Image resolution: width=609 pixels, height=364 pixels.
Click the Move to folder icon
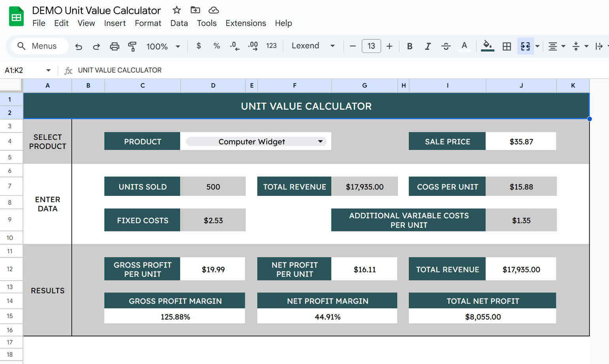(x=195, y=10)
